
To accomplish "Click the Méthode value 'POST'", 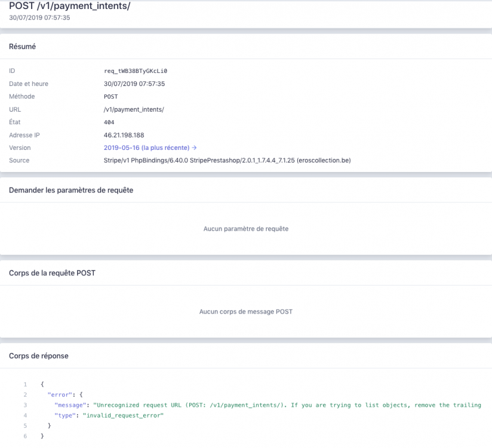I will tap(110, 96).
